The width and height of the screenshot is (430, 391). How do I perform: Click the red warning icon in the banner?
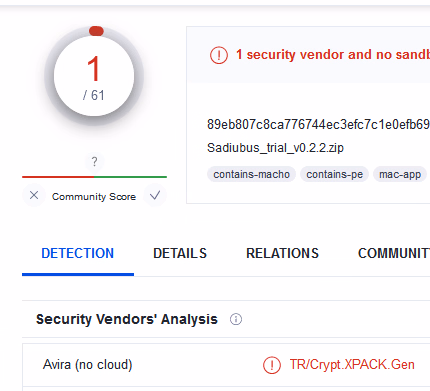pyautogui.click(x=219, y=55)
